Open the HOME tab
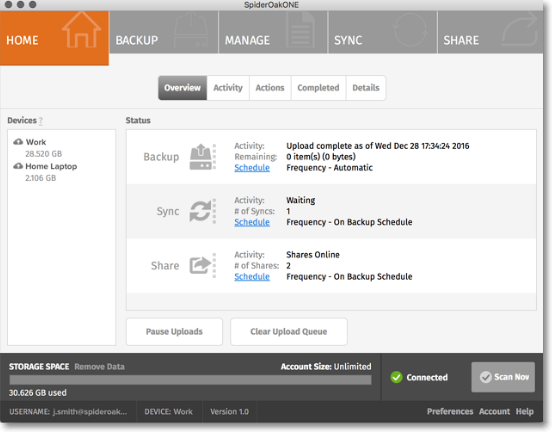This screenshot has height=432, width=552. tap(54, 38)
